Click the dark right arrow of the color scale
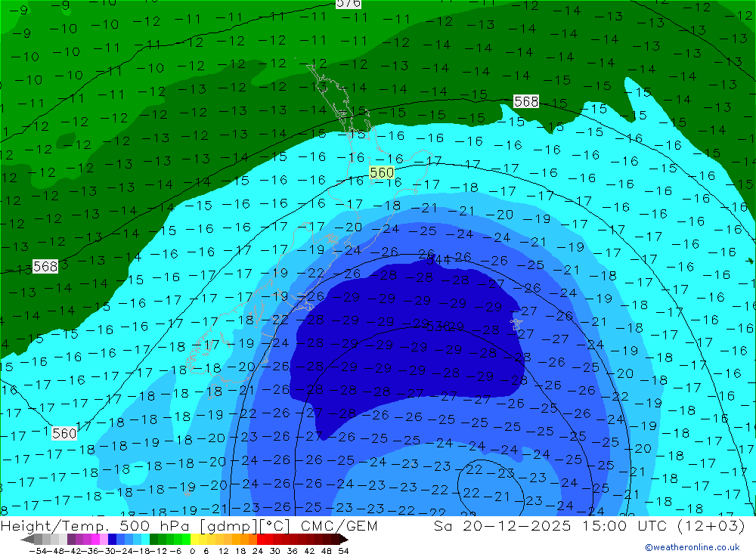 click(343, 539)
